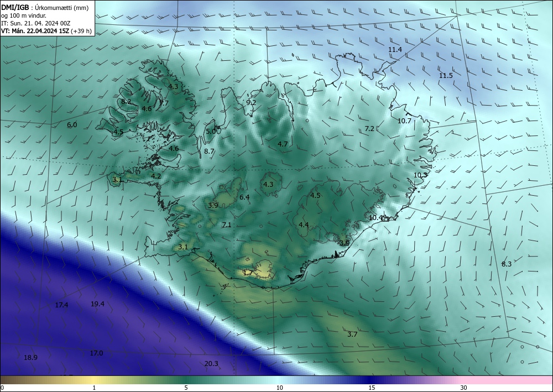
Task: Click the value 8.2 on the Westfjords
Action: click(126, 102)
